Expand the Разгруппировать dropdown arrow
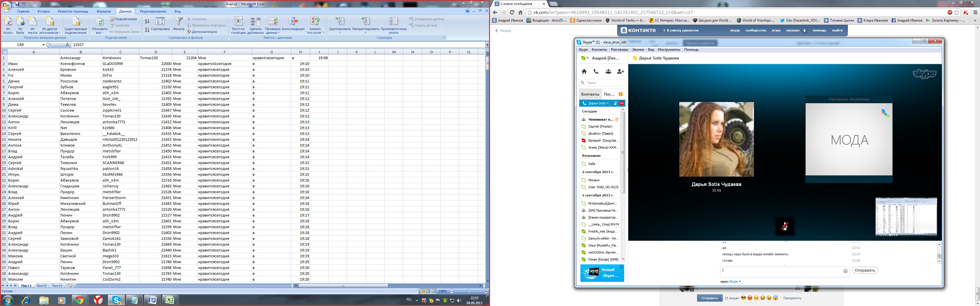Viewport: 980px width, 306px height. [x=365, y=32]
